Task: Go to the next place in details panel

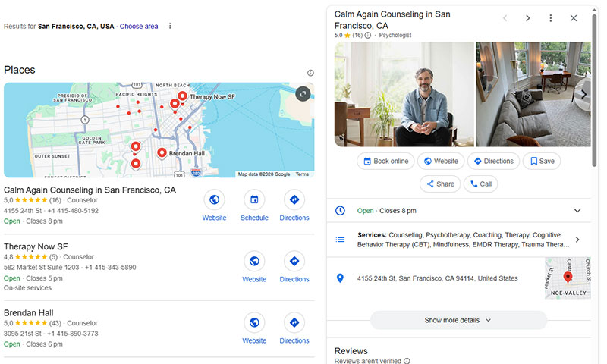Action: pos(527,18)
